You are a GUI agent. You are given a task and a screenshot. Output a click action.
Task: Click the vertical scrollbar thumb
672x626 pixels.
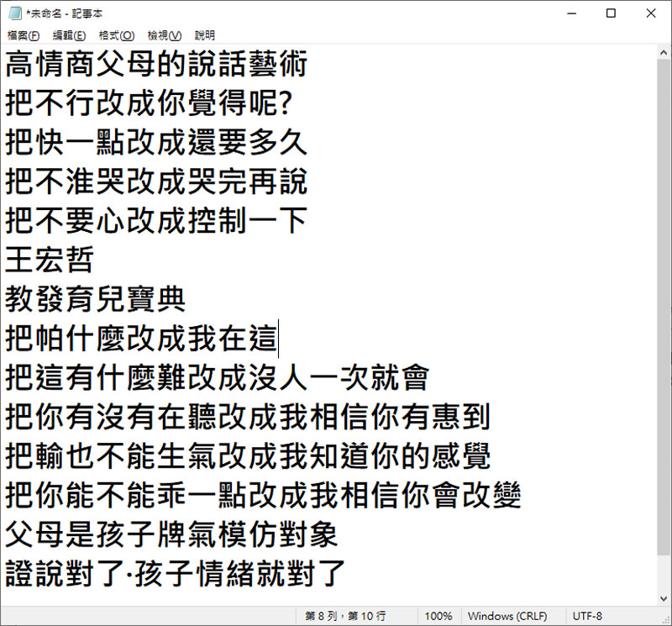pos(664,307)
